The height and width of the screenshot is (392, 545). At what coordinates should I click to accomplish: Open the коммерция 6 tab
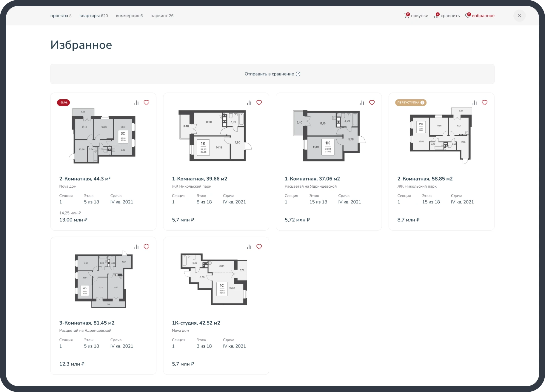tap(129, 16)
